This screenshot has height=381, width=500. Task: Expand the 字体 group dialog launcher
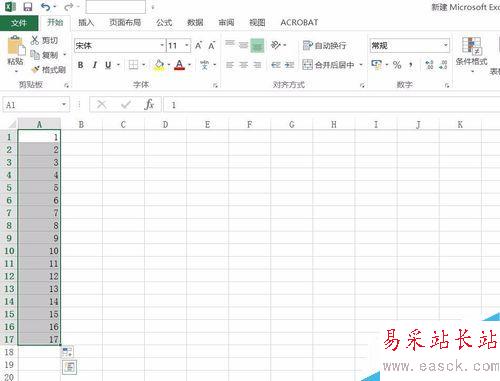coord(215,86)
